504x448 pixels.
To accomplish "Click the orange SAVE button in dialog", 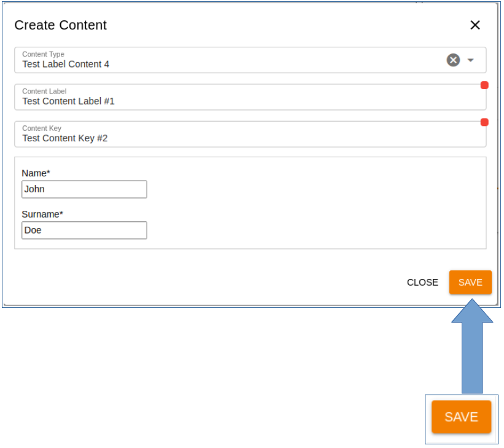I will pyautogui.click(x=470, y=282).
